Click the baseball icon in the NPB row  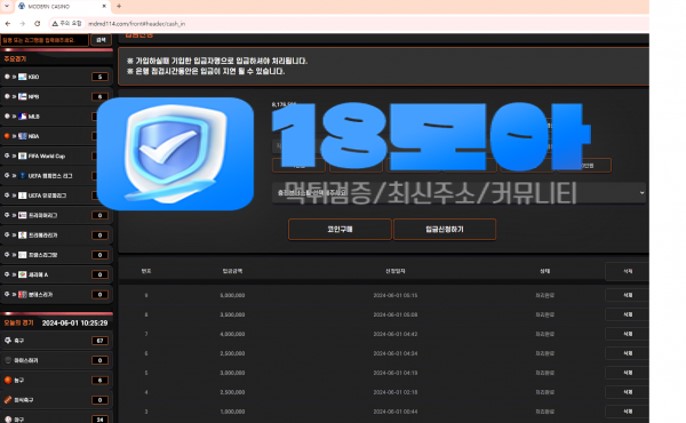pyautogui.click(x=7, y=96)
